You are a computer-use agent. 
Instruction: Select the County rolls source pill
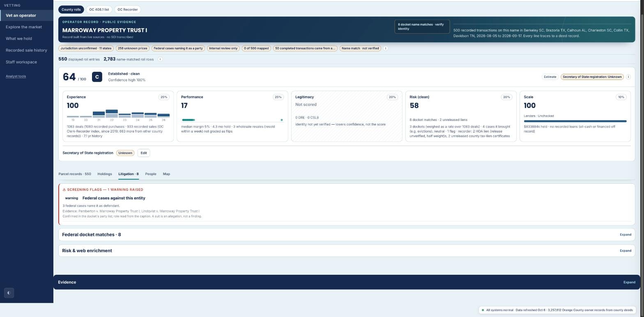[71, 9]
